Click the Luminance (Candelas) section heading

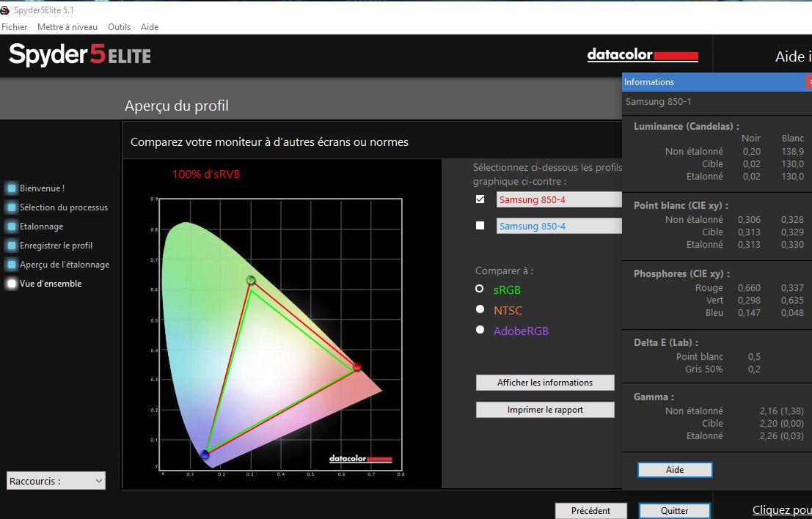686,126
